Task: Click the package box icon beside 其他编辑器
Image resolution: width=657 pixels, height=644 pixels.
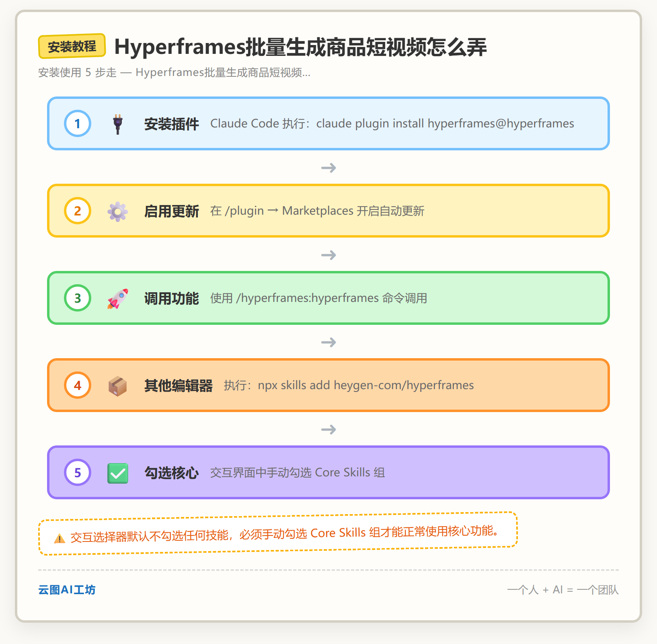Action: click(117, 386)
